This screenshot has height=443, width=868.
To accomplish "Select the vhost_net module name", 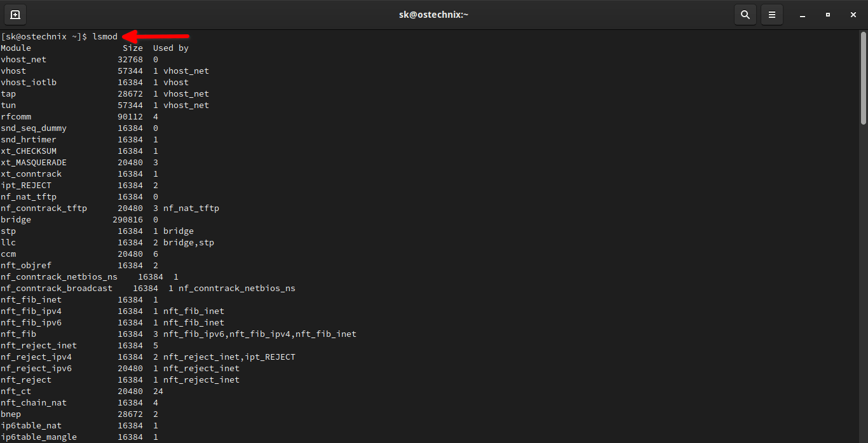I will click(x=24, y=59).
